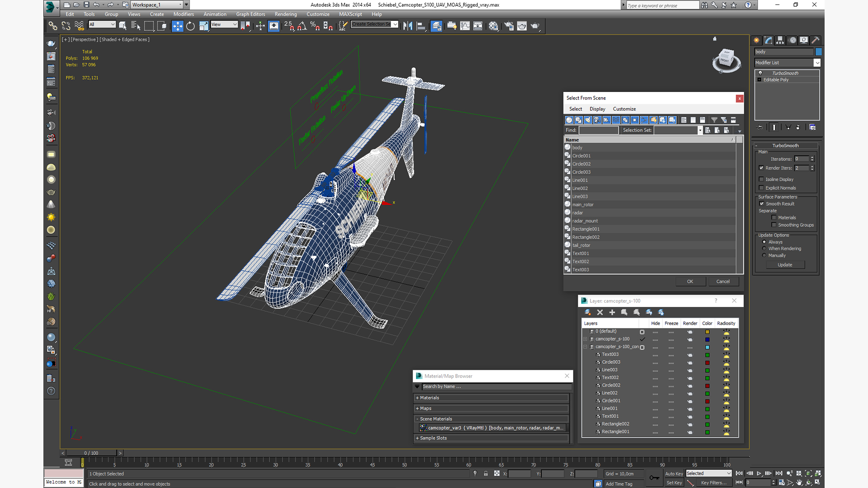Open the Create command panel tab

[756, 40]
